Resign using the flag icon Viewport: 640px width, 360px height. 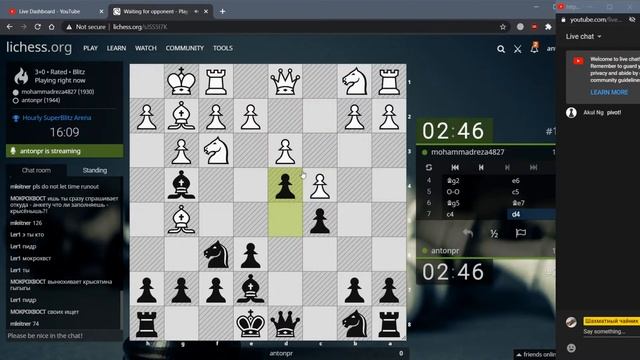pyautogui.click(x=520, y=233)
